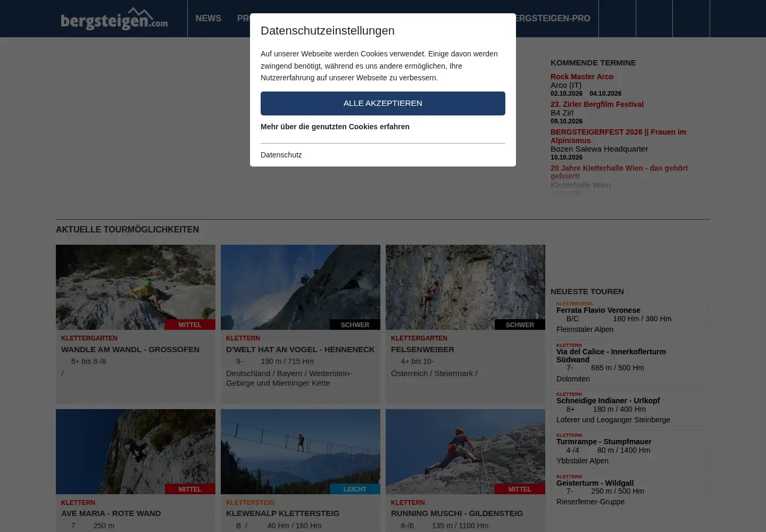This screenshot has width=766, height=532.
Task: Click '4+ bis 10-' grade of Felsenweiber
Action: (x=417, y=361)
